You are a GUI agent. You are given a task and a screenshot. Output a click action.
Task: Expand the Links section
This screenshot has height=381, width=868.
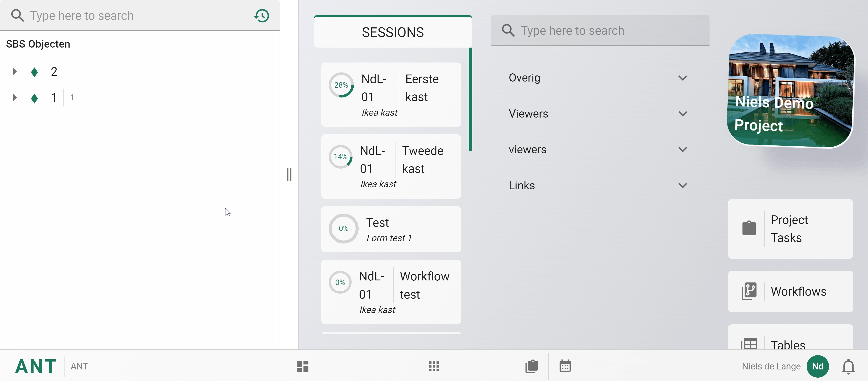[x=600, y=186]
